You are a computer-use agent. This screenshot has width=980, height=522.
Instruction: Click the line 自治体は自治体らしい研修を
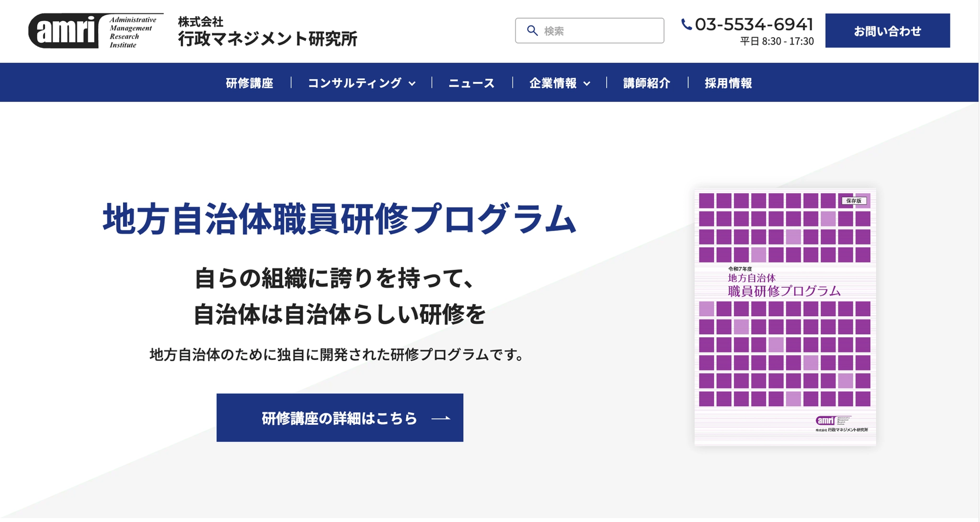point(339,314)
